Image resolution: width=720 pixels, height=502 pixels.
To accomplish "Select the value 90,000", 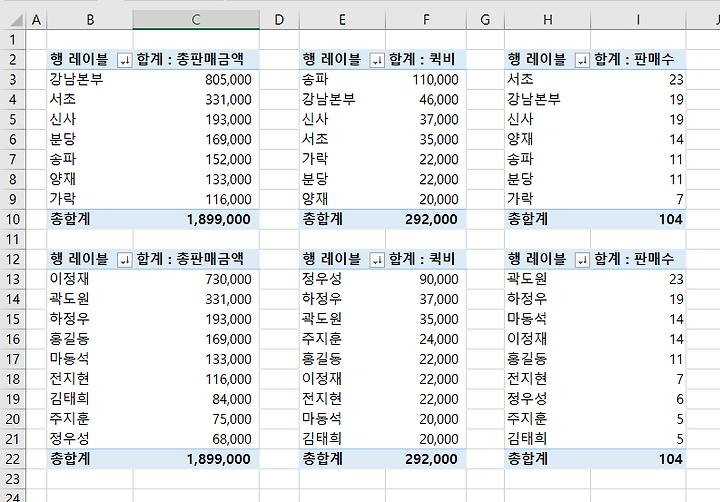I will (426, 279).
